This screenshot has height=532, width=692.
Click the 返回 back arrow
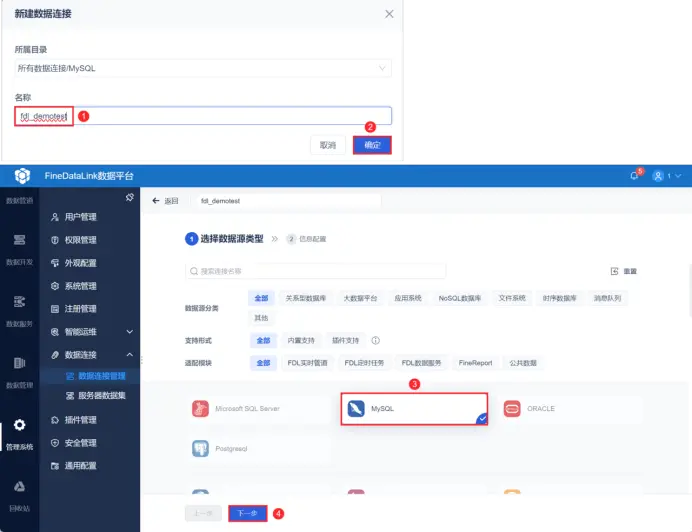coord(155,201)
